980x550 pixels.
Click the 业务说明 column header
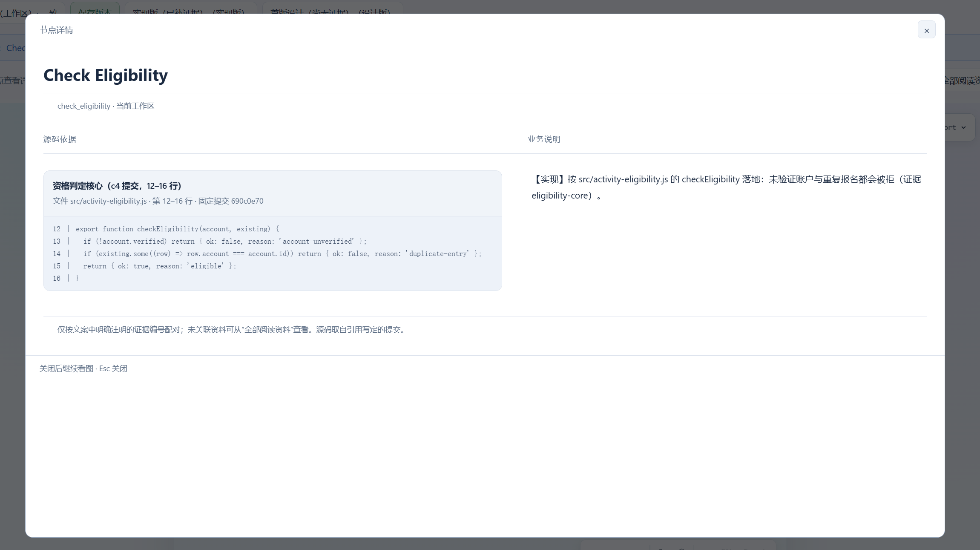coord(544,139)
